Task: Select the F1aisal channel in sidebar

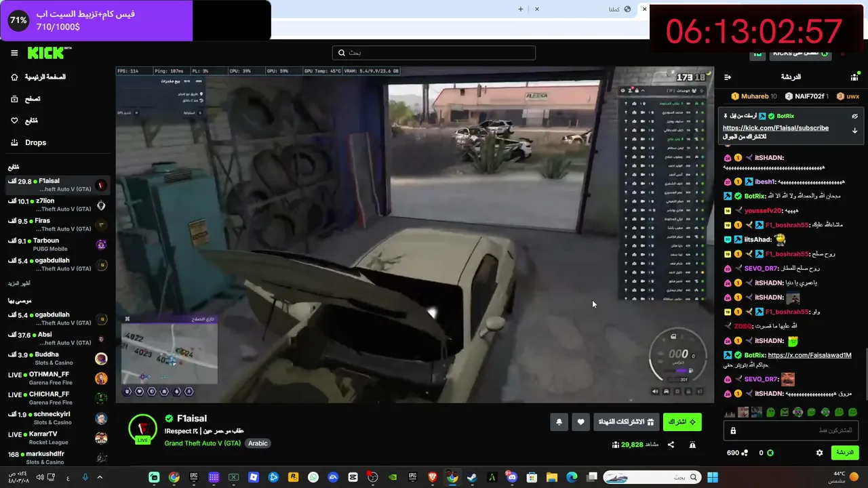Action: (57, 185)
